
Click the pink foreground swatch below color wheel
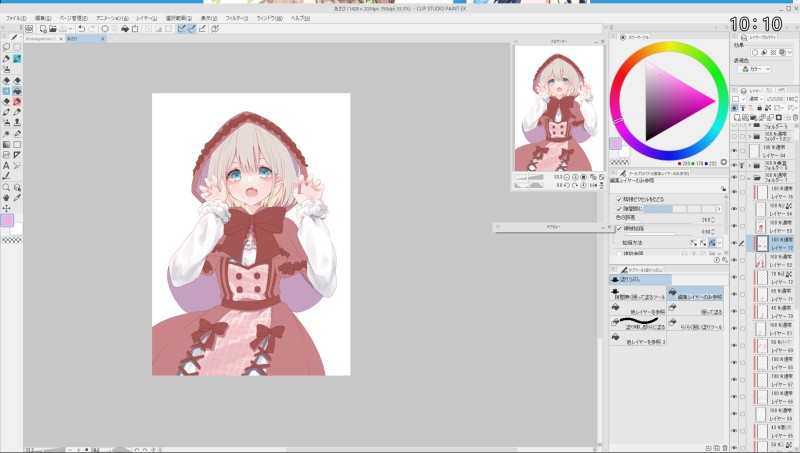pos(616,143)
